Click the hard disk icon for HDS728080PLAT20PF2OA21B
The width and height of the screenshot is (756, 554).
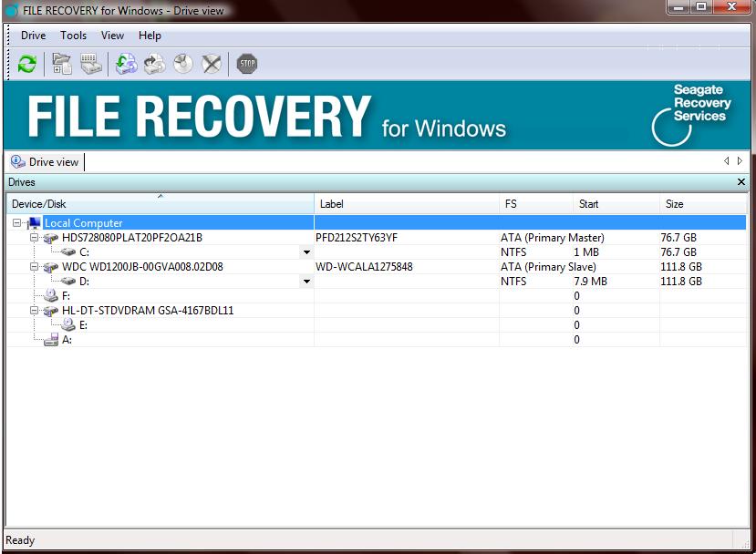pyautogui.click(x=51, y=238)
